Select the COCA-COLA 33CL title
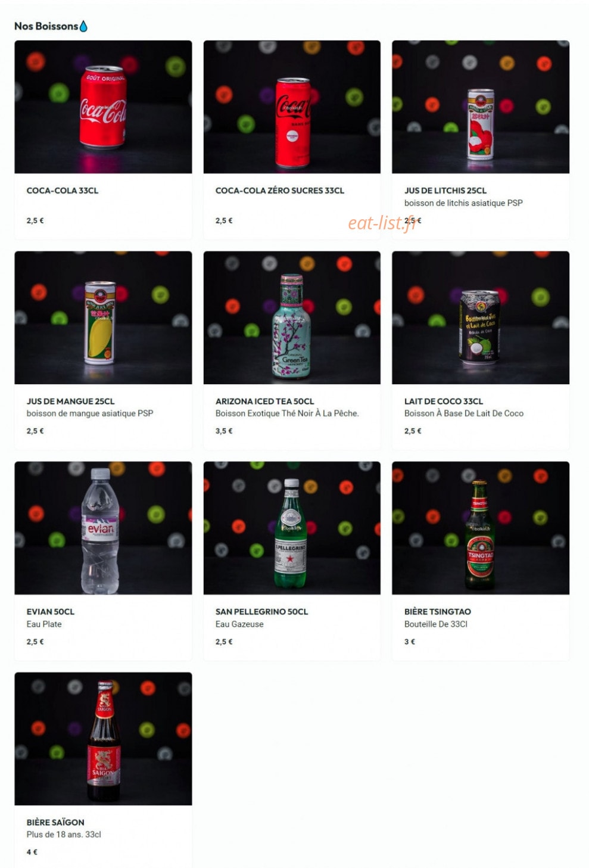The height and width of the screenshot is (868, 589). pos(63,191)
